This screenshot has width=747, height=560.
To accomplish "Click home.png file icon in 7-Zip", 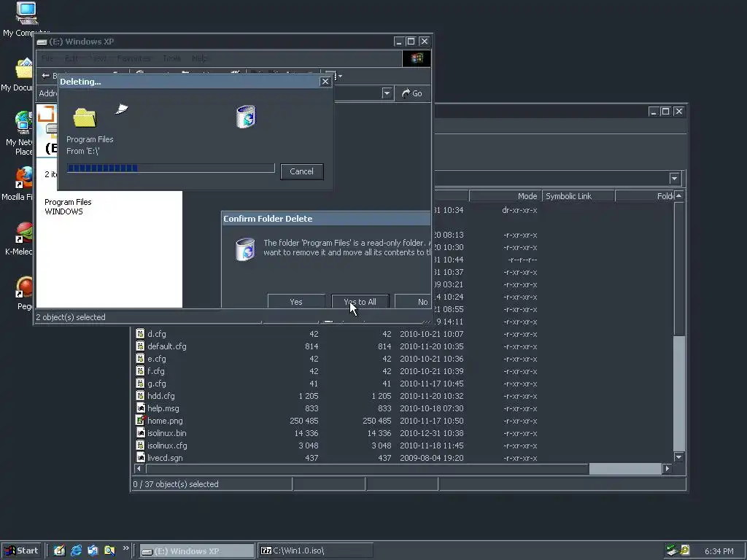I will coord(140,420).
